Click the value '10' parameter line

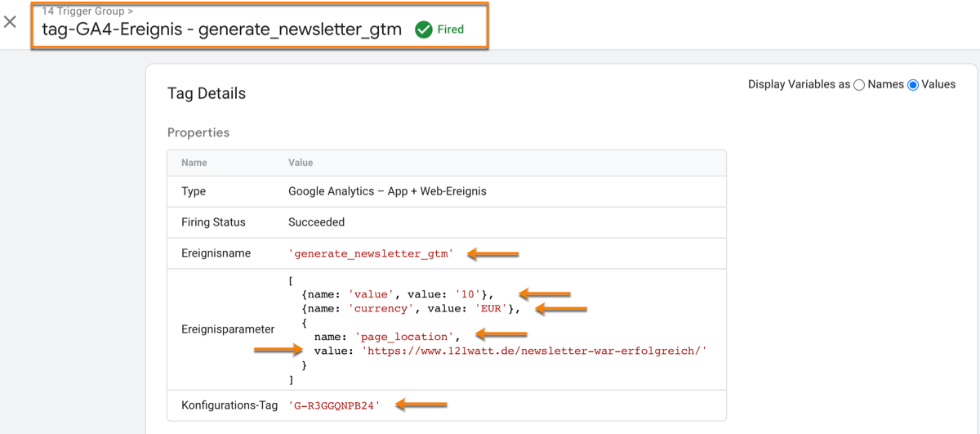(399, 294)
